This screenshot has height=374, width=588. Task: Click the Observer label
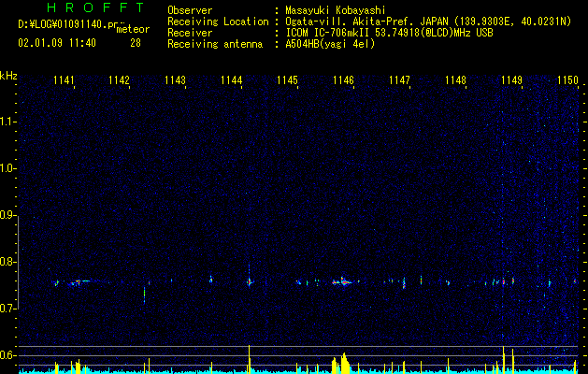click(190, 10)
